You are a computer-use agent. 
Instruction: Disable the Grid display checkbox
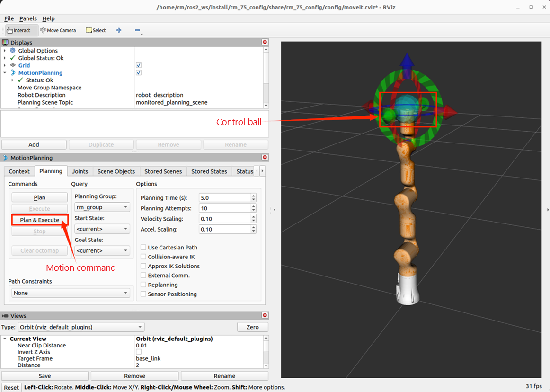pyautogui.click(x=139, y=65)
